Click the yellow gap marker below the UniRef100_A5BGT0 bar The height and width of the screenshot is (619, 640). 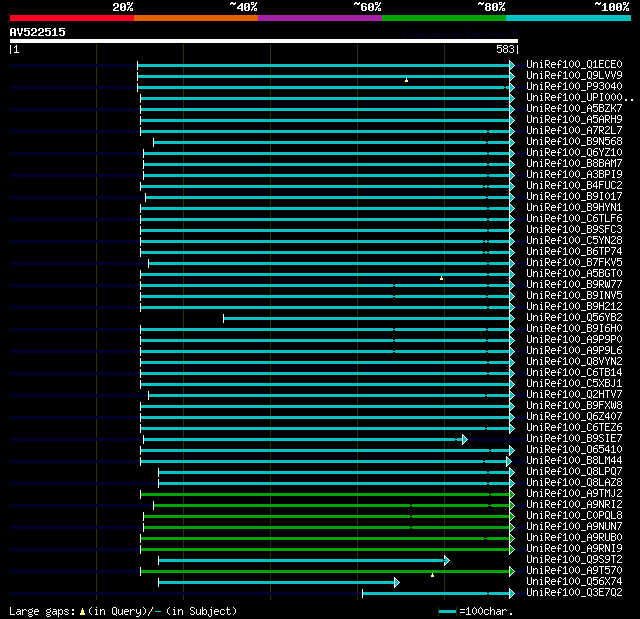point(441,278)
